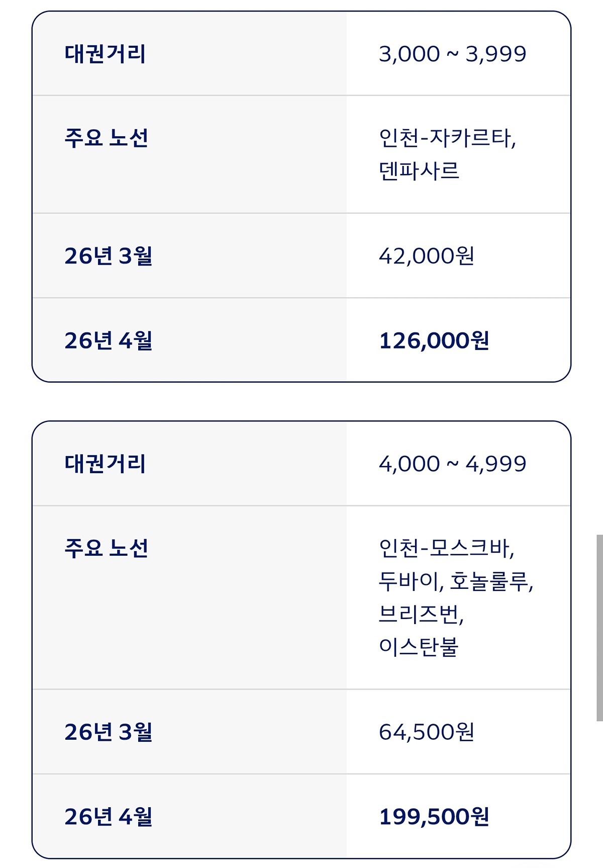This screenshot has width=603, height=868.
Task: Click the 199,500원 April fare value
Action: 434,816
